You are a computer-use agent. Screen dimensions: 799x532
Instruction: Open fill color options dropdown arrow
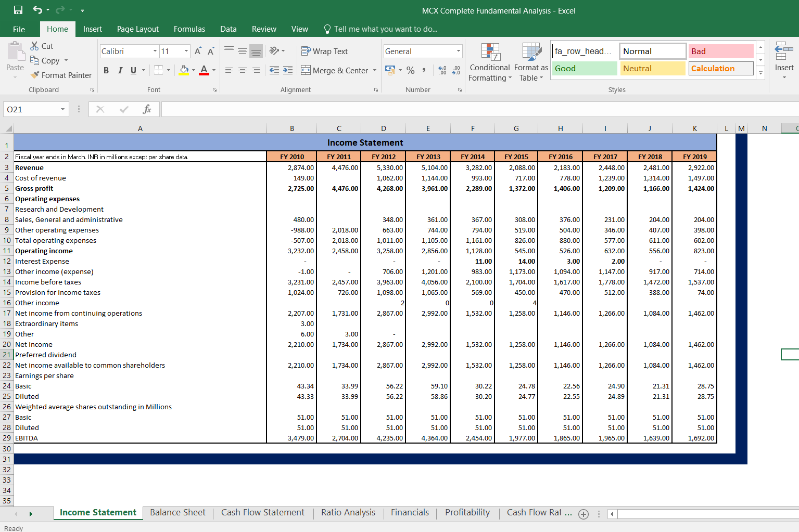(x=194, y=70)
